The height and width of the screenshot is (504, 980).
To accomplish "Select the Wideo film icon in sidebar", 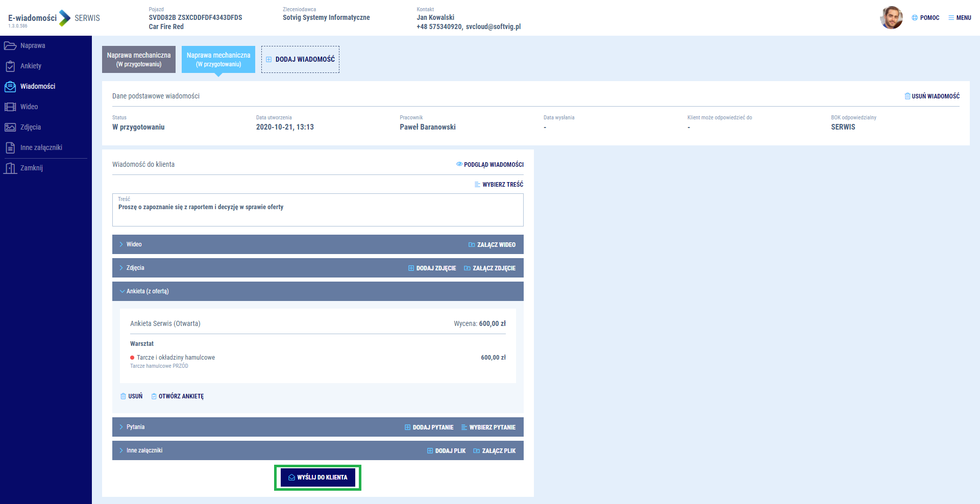I will tap(10, 107).
